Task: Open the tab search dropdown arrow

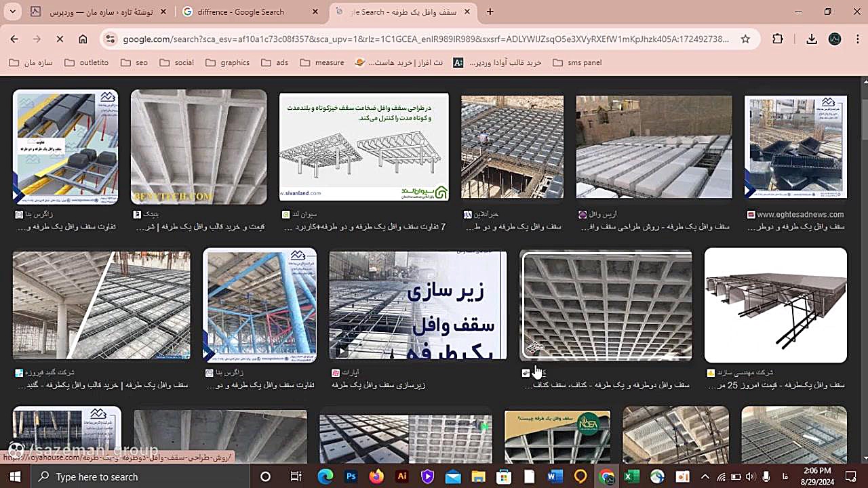Action: pyautogui.click(x=13, y=12)
